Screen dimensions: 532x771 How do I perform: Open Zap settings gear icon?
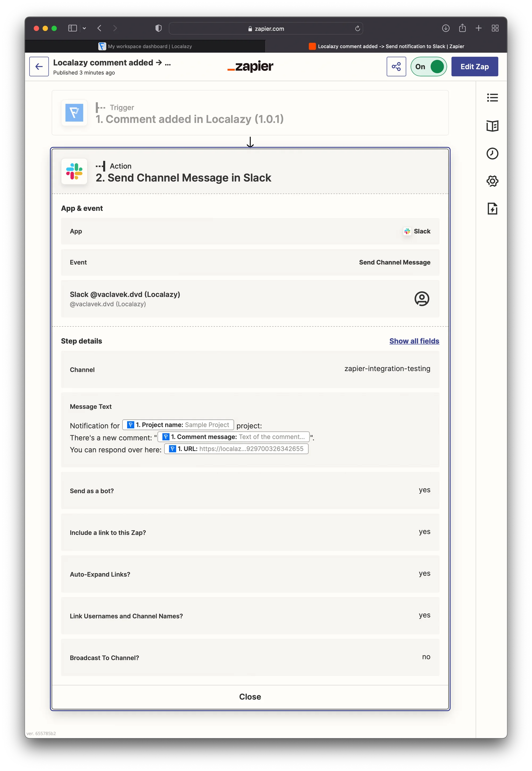[x=492, y=181]
